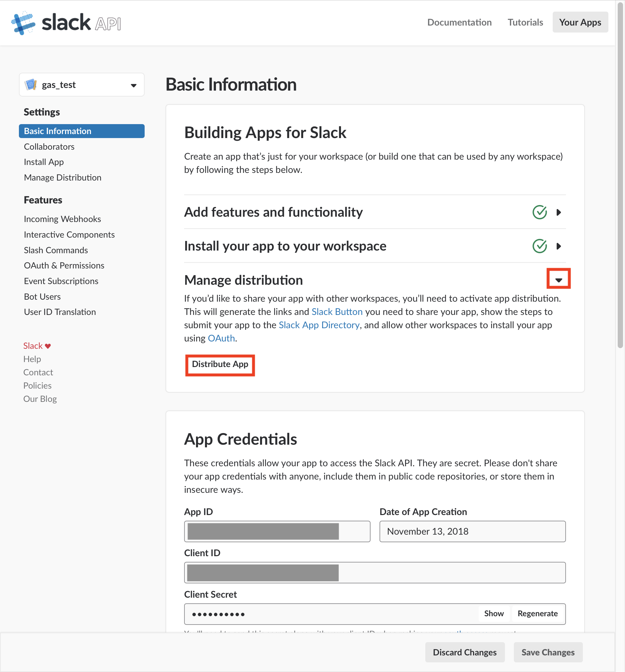This screenshot has width=625, height=672.
Task: Open the Contact footer link
Action: point(38,373)
